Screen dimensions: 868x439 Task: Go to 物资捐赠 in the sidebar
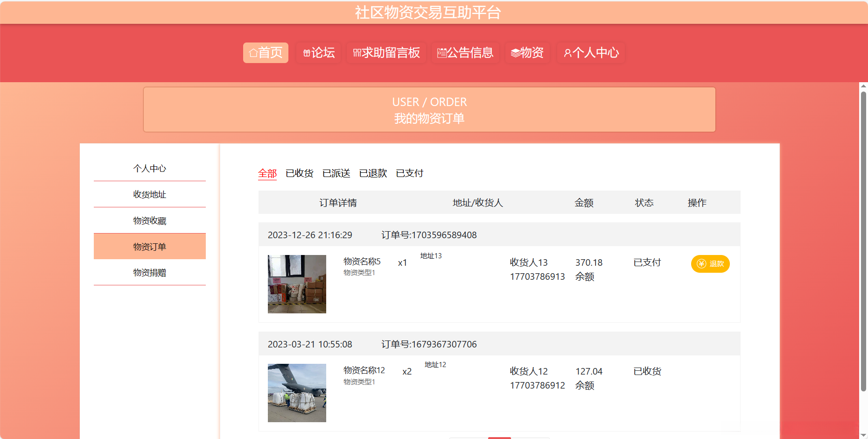click(150, 272)
